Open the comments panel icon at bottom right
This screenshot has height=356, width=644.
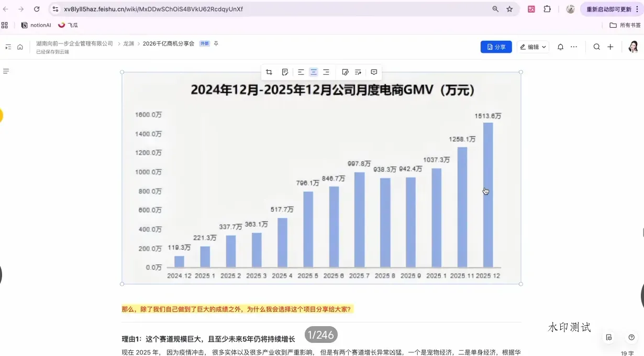coord(608,338)
